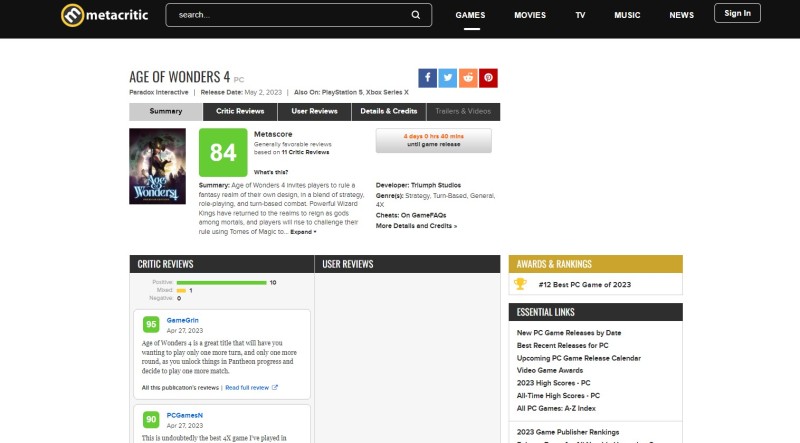Open the 11 Critic Reviews link
This screenshot has width=800, height=443.
point(305,152)
